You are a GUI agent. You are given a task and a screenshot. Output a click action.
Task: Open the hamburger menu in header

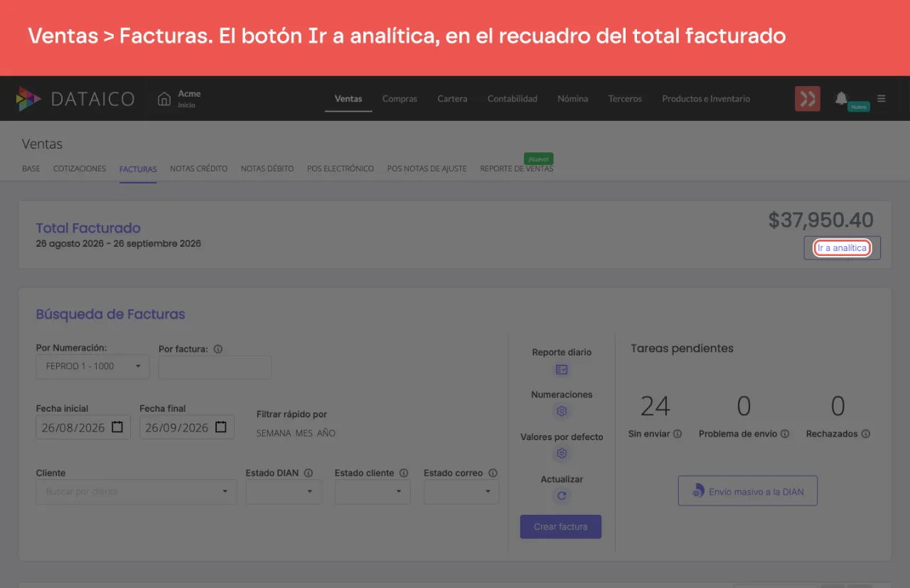click(882, 99)
